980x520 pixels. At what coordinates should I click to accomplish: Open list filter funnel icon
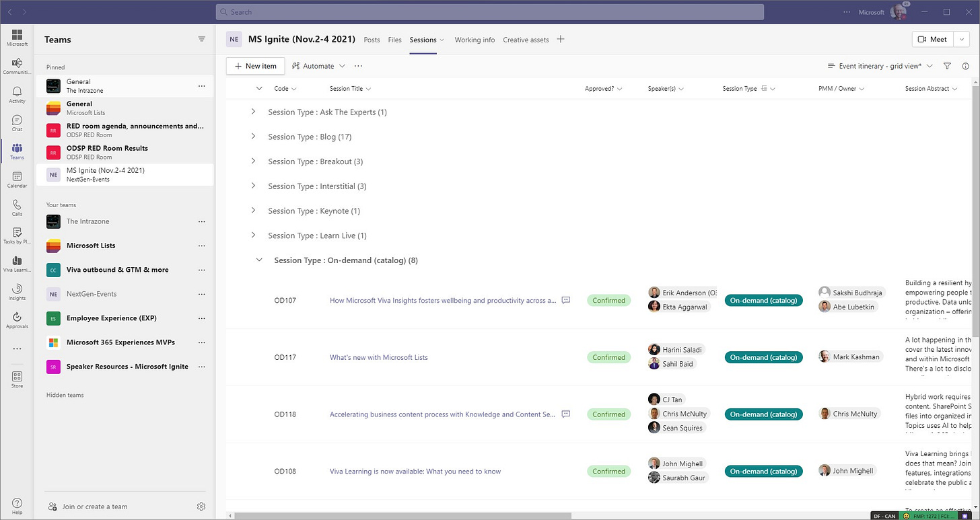pos(947,66)
